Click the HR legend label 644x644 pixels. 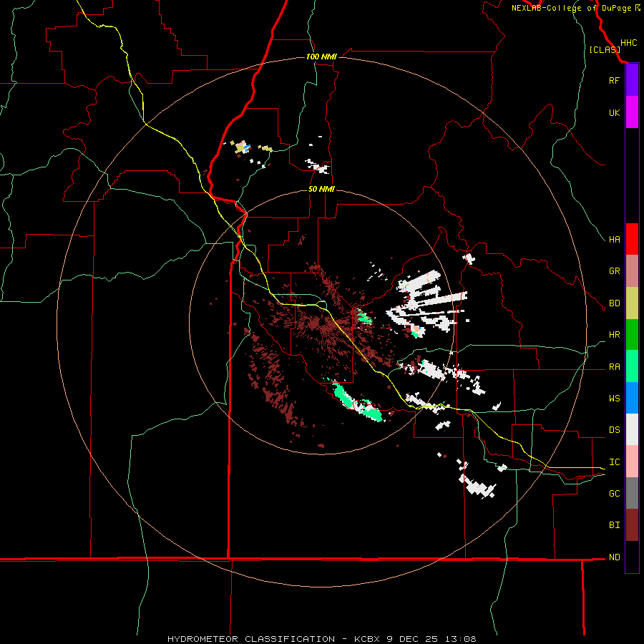tap(614, 335)
